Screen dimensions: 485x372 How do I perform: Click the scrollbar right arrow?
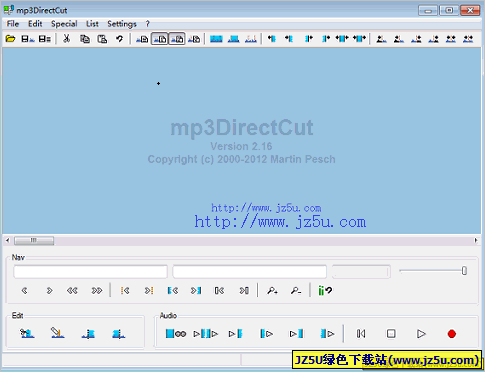pos(476,240)
